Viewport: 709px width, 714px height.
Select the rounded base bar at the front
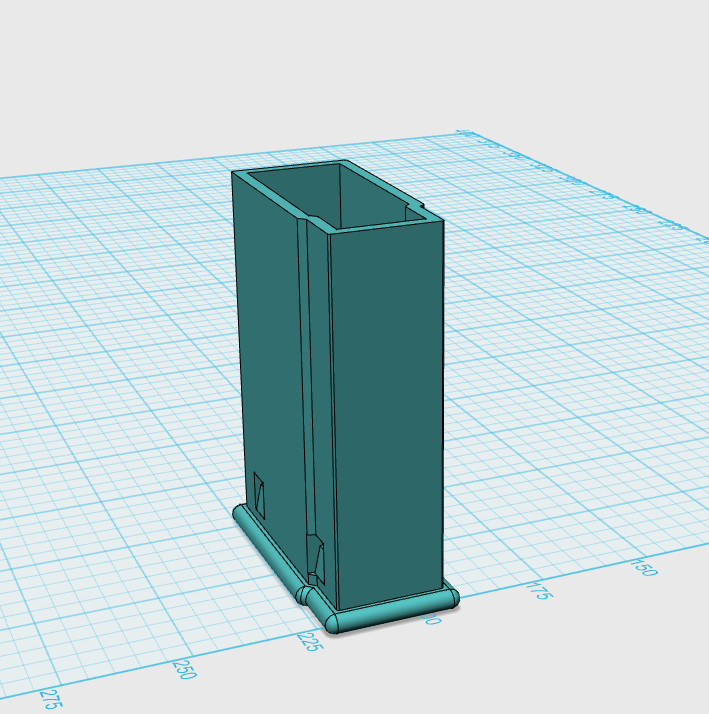coord(392,612)
